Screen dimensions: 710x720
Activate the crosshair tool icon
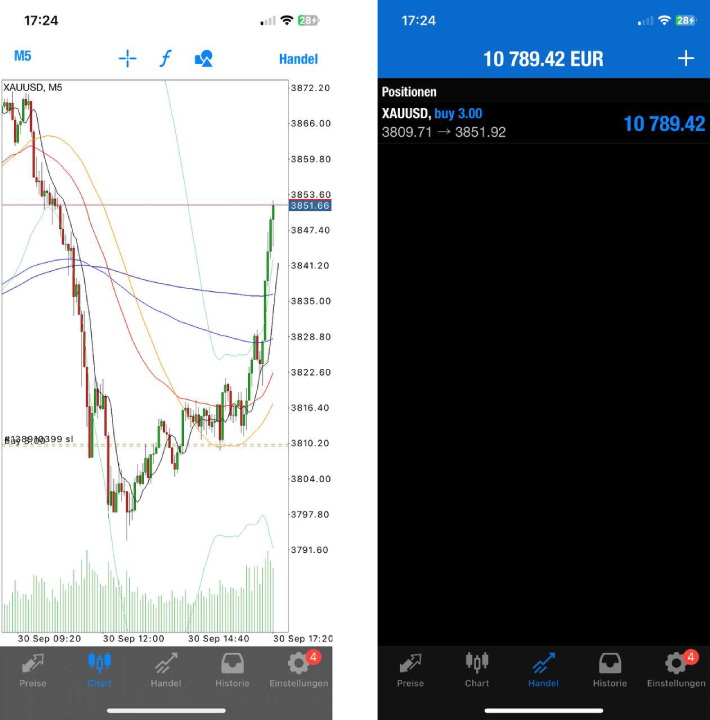[x=127, y=59]
